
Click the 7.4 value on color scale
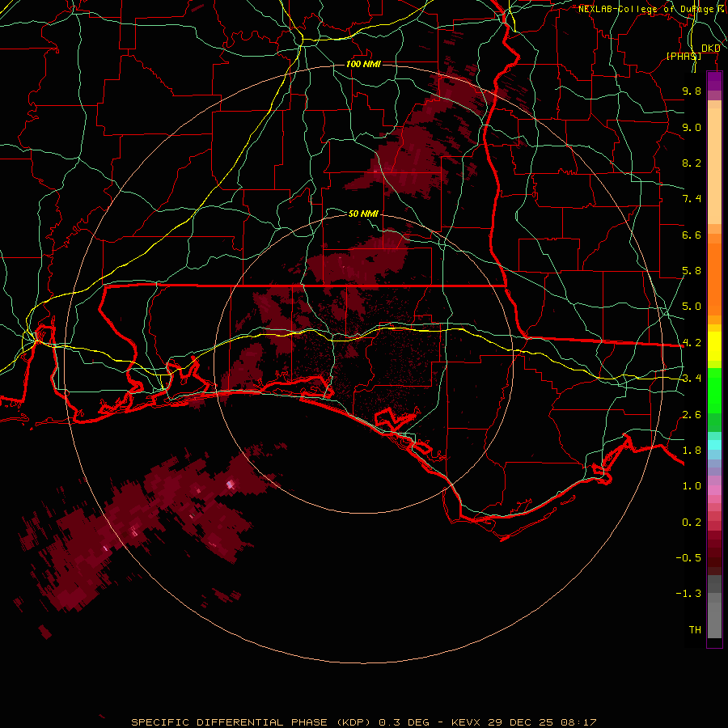(x=692, y=199)
